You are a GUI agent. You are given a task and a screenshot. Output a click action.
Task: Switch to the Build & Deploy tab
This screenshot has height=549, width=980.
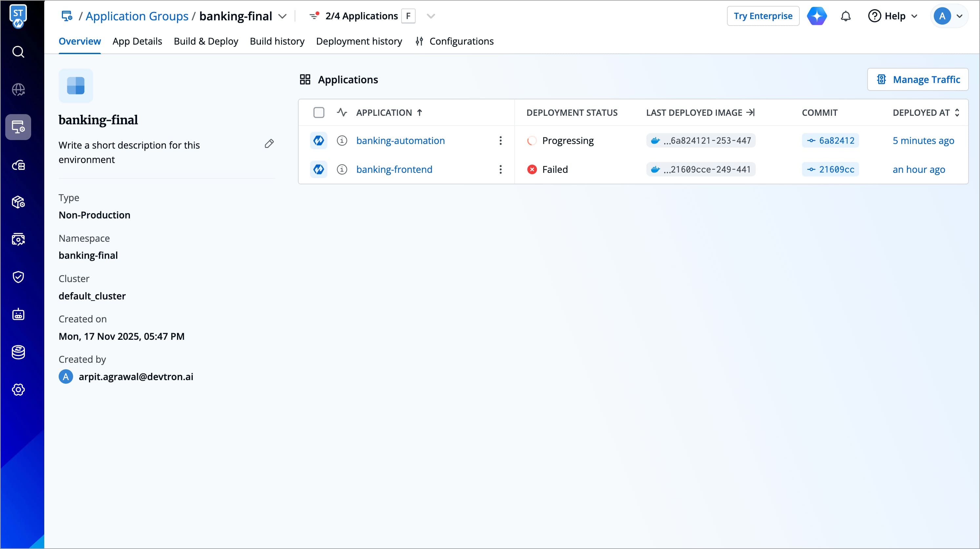coord(206,41)
